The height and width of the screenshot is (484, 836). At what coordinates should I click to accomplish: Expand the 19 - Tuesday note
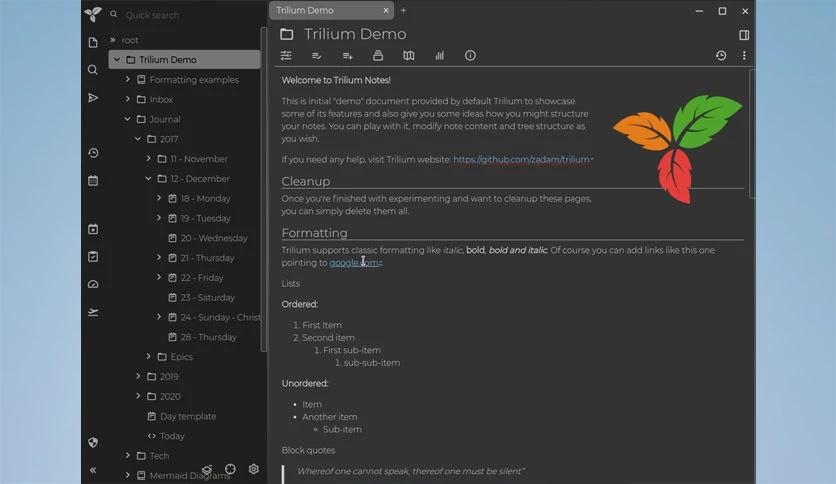pyautogui.click(x=159, y=218)
